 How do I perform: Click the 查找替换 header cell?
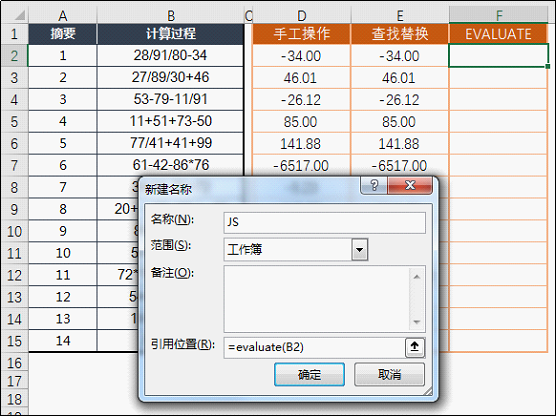click(400, 34)
